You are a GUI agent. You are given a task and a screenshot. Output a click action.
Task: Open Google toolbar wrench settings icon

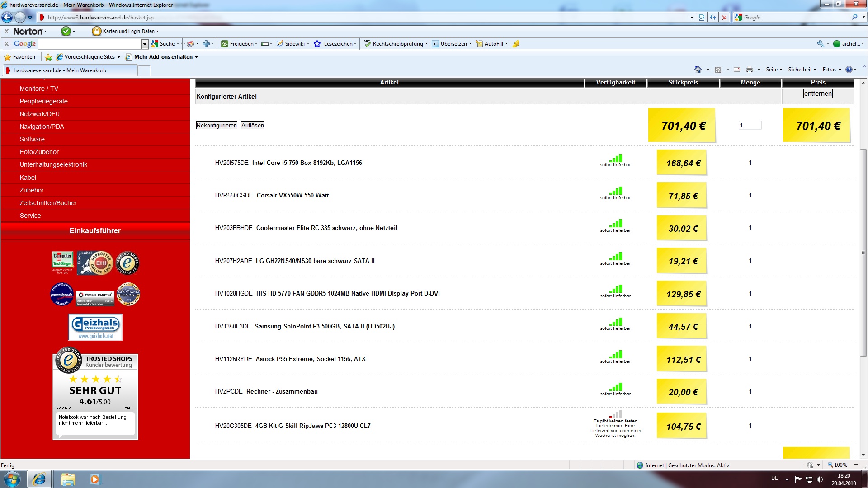pyautogui.click(x=821, y=44)
